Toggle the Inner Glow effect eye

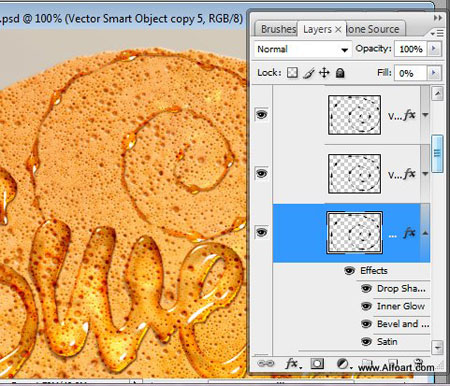click(366, 306)
